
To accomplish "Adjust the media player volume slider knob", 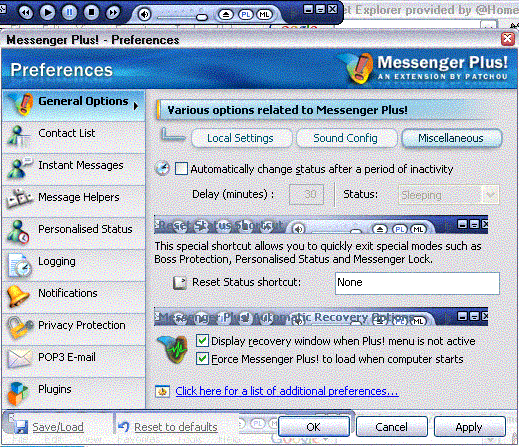I will [202, 17].
